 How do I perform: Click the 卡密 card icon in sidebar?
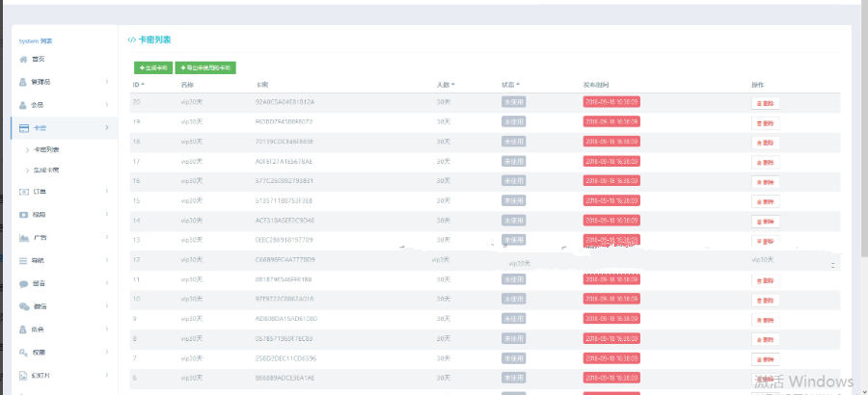pos(24,128)
